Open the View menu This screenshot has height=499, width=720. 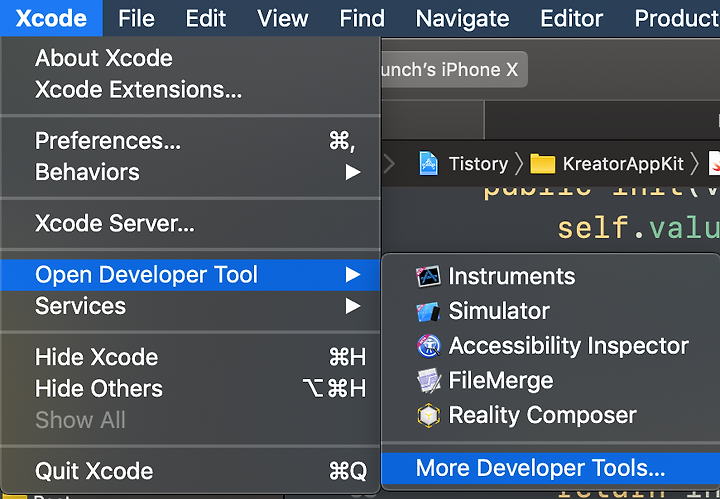(282, 18)
